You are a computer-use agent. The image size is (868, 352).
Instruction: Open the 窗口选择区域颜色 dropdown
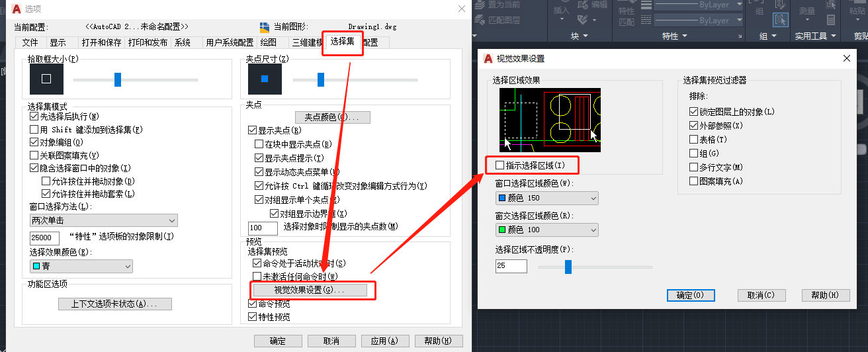546,198
